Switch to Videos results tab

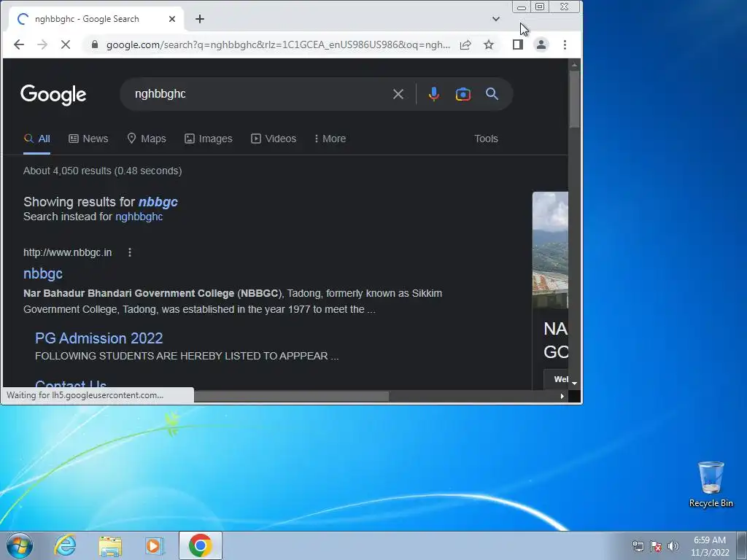[x=274, y=139]
